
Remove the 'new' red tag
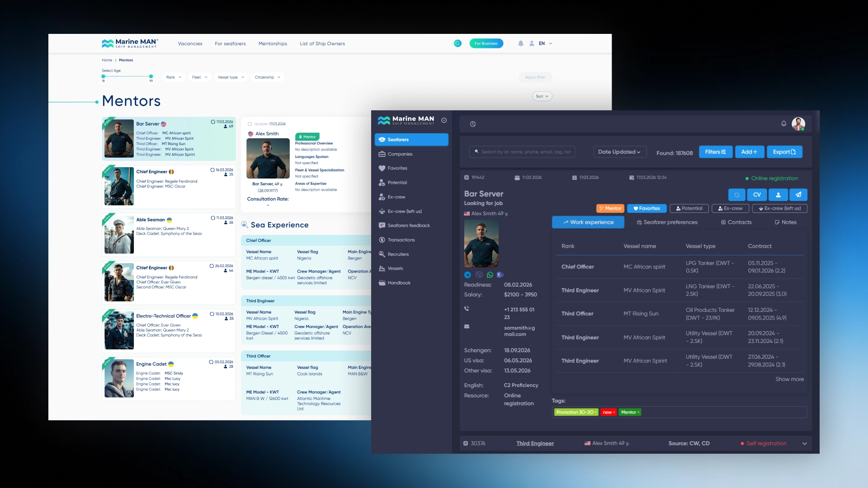[614, 412]
